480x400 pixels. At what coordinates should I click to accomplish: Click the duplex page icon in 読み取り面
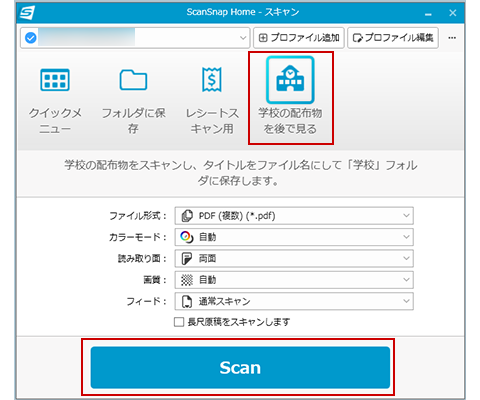[x=187, y=258]
